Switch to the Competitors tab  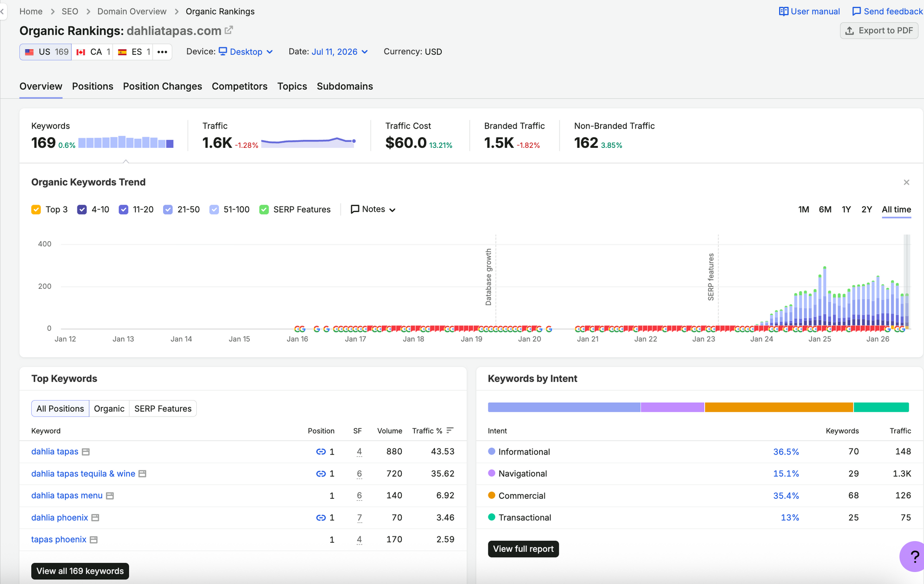[x=240, y=86]
